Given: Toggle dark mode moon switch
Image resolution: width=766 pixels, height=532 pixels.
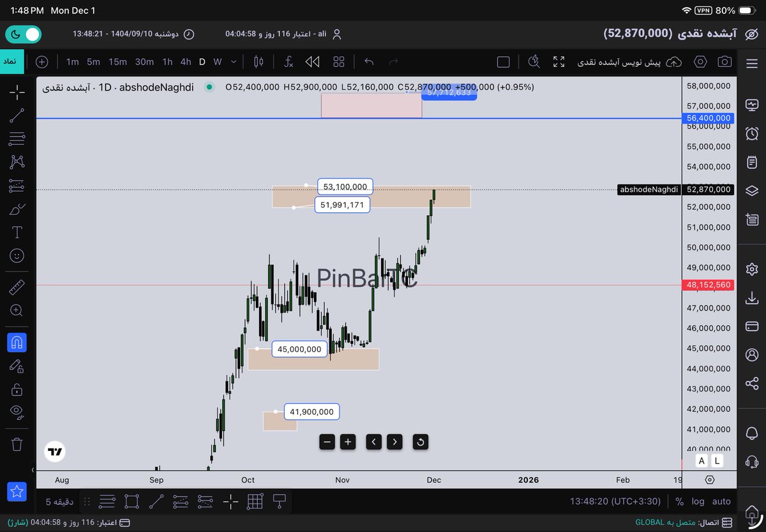Looking at the screenshot, I should (x=24, y=34).
